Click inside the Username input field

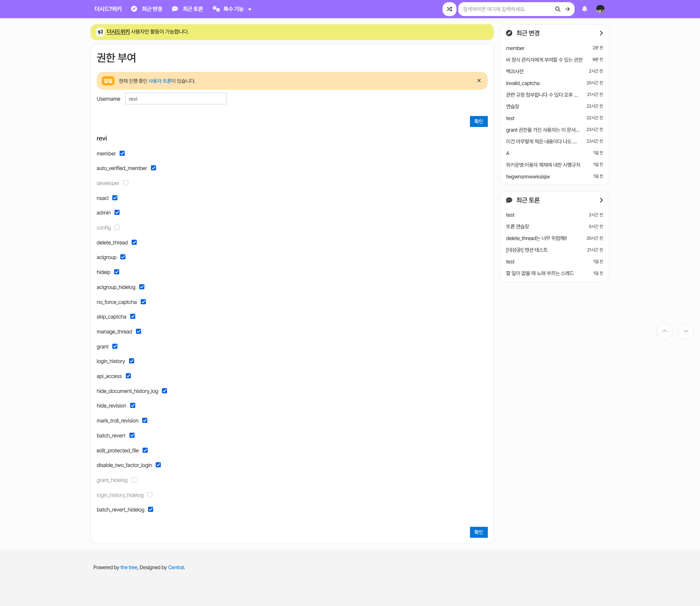point(176,99)
